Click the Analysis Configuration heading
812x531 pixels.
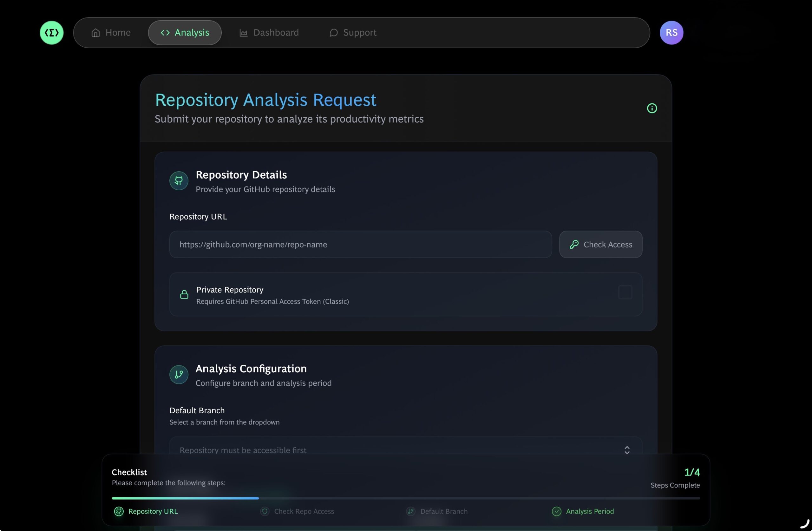tap(251, 368)
